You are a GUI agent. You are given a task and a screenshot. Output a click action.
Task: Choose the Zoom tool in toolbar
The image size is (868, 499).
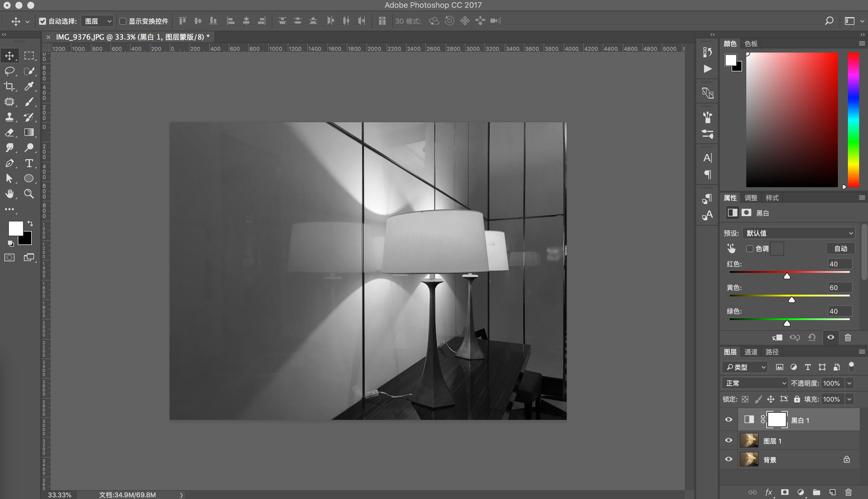click(x=29, y=194)
